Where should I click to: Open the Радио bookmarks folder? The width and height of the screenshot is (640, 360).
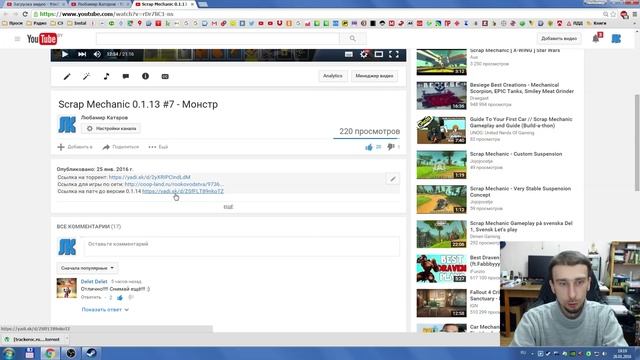coord(37,23)
